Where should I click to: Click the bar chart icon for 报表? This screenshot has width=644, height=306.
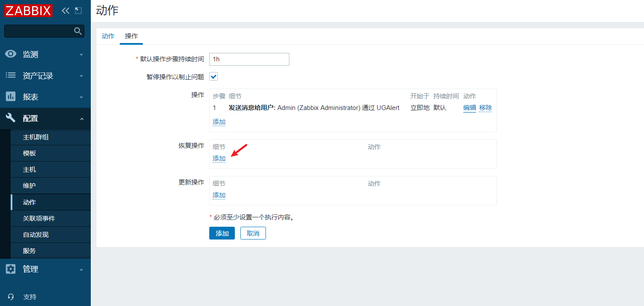(x=11, y=97)
